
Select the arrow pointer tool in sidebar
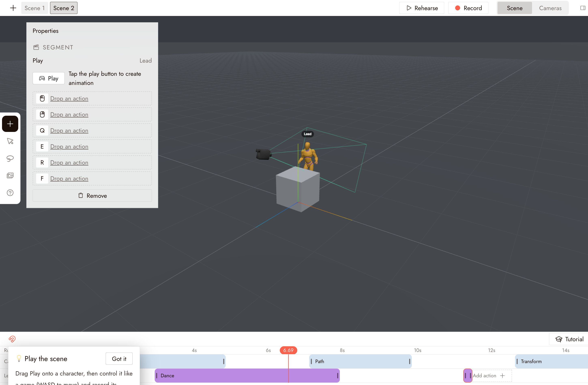pos(10,141)
